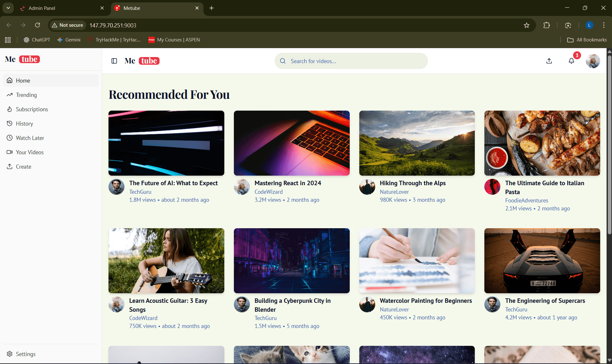Click the Create upload icon in sidebar

(x=10, y=166)
